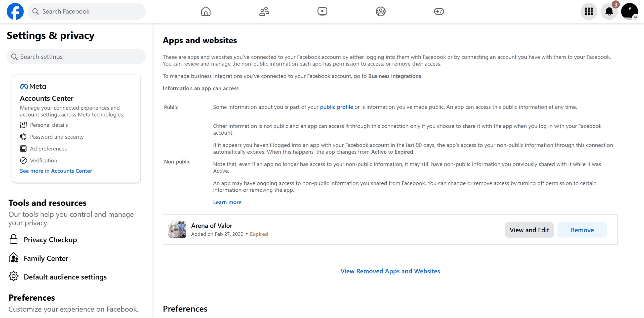Open Personal details in Accounts Center
The image size is (644, 318).
[49, 125]
